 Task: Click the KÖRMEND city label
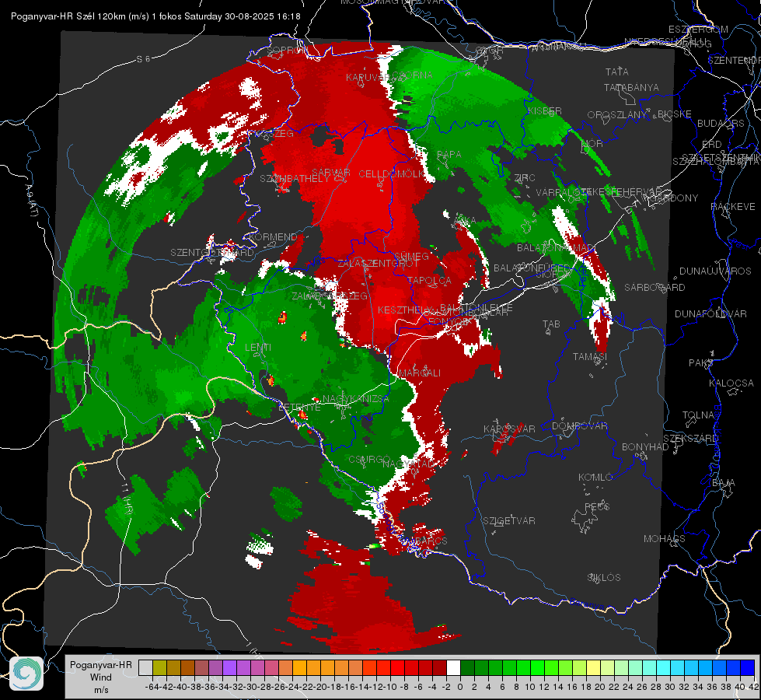(x=272, y=237)
